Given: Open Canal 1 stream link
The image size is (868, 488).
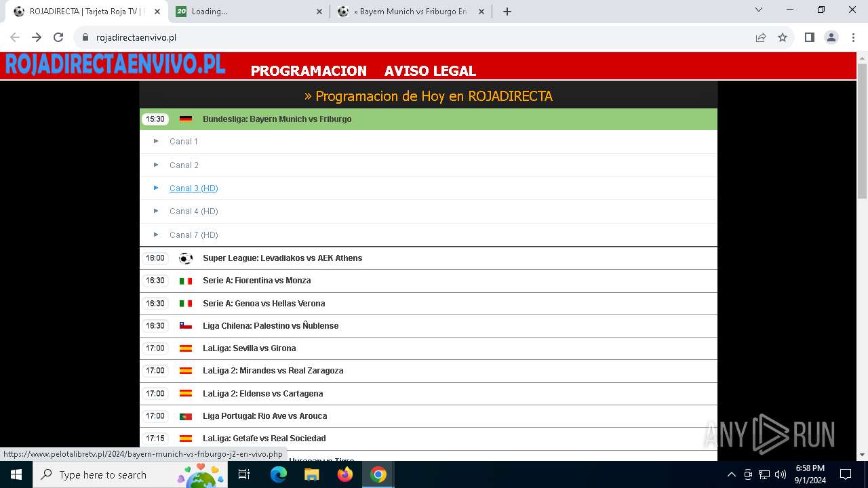Looking at the screenshot, I should pyautogui.click(x=184, y=142).
